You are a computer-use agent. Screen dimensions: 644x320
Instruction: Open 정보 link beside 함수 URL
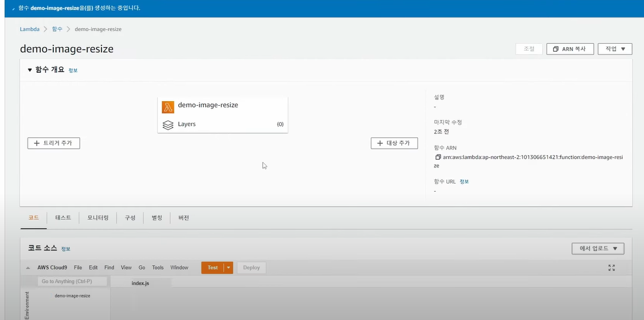point(464,181)
